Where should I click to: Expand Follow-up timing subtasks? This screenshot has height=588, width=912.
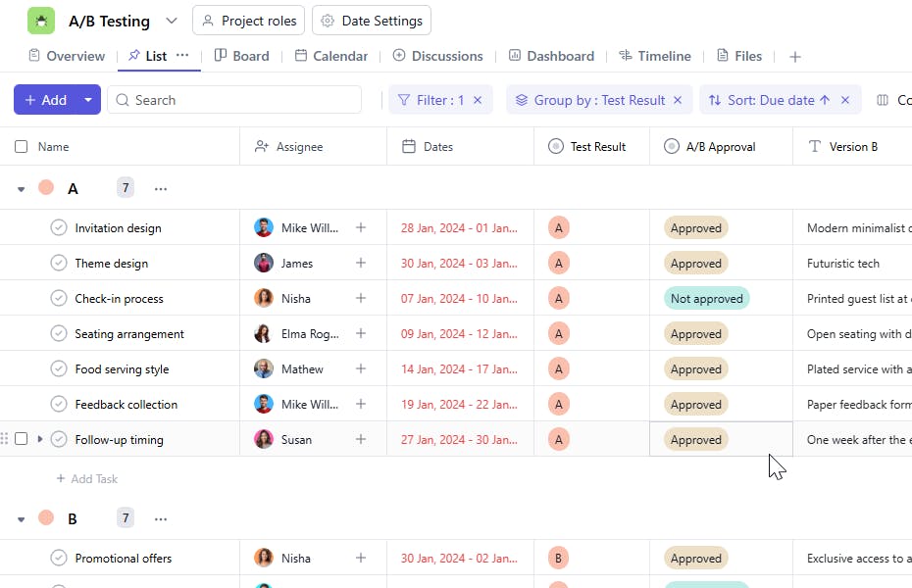[40, 439]
